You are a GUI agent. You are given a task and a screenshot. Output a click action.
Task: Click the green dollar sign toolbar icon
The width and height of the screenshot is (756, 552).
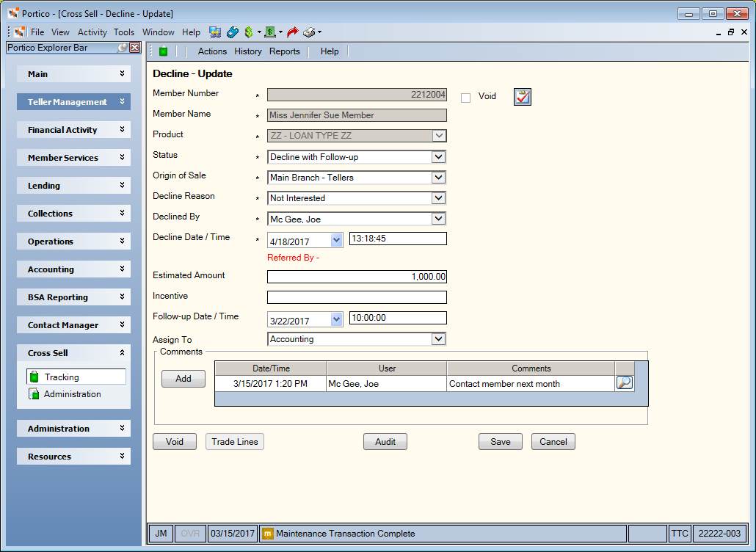coord(249,32)
